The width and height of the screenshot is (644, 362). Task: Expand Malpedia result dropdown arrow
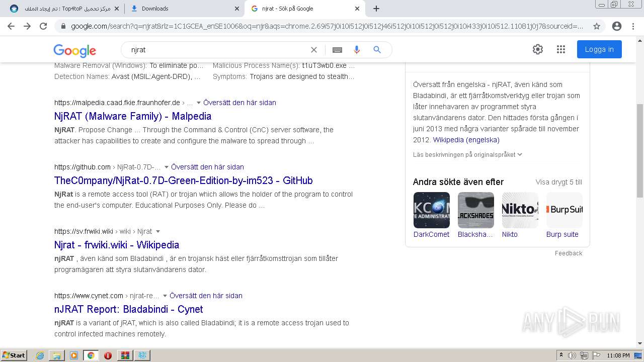point(198,103)
